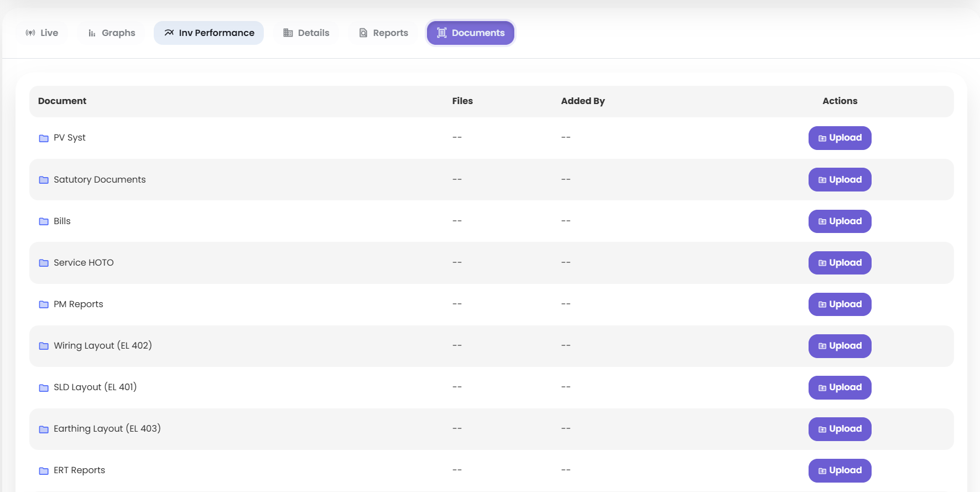The width and height of the screenshot is (980, 492).
Task: Select the Documents tab
Action: (471, 33)
